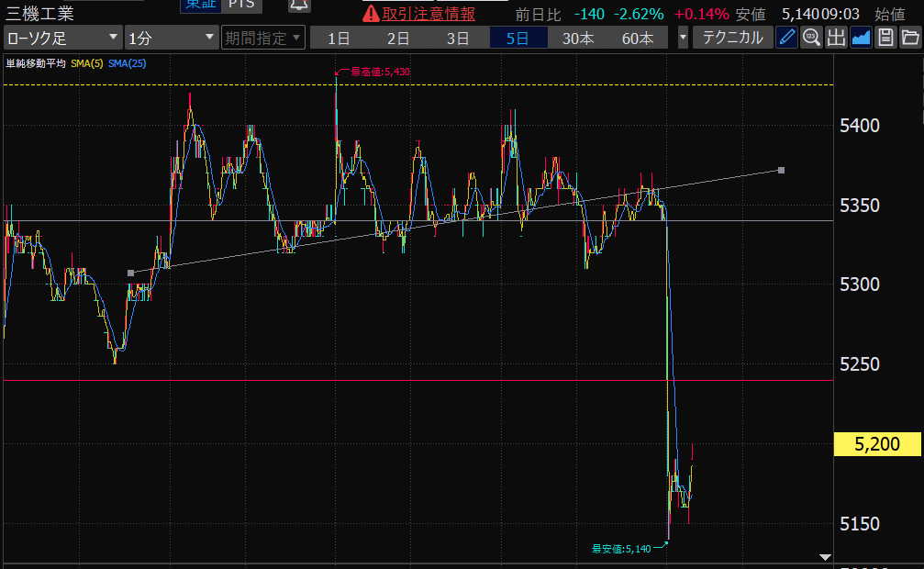Screen dimensions: 924x569
Task: Select the 1日 period tab
Action: pos(339,38)
